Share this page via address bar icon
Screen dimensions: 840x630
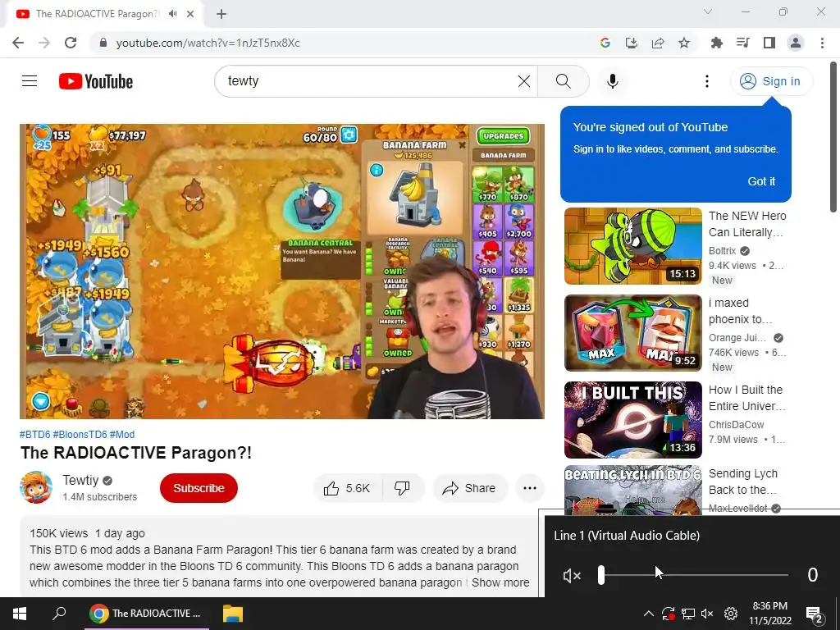(658, 43)
